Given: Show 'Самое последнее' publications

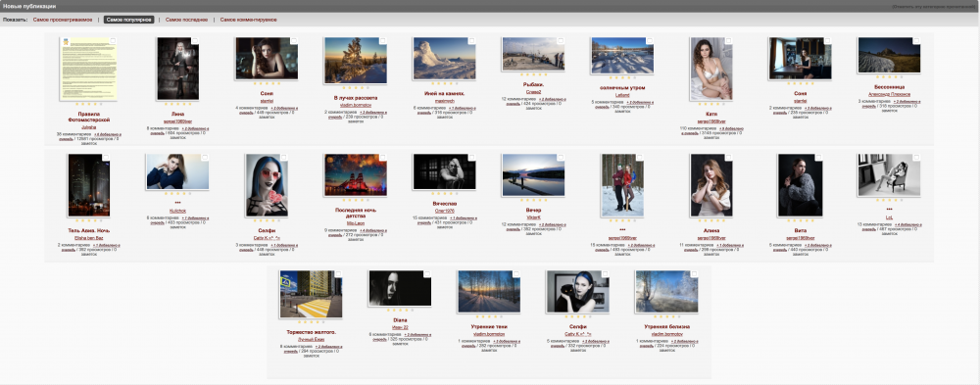Looking at the screenshot, I should [x=186, y=20].
